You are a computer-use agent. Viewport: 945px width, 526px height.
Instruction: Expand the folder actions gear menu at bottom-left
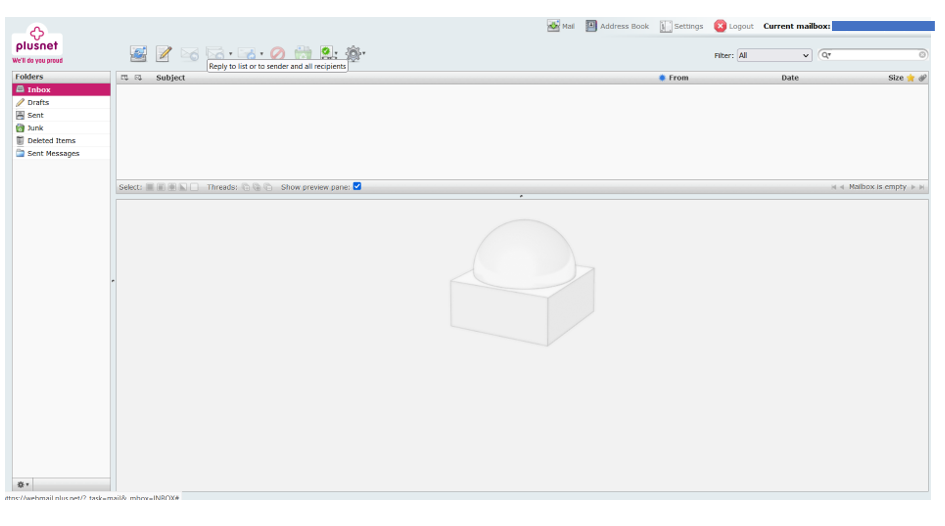click(22, 484)
